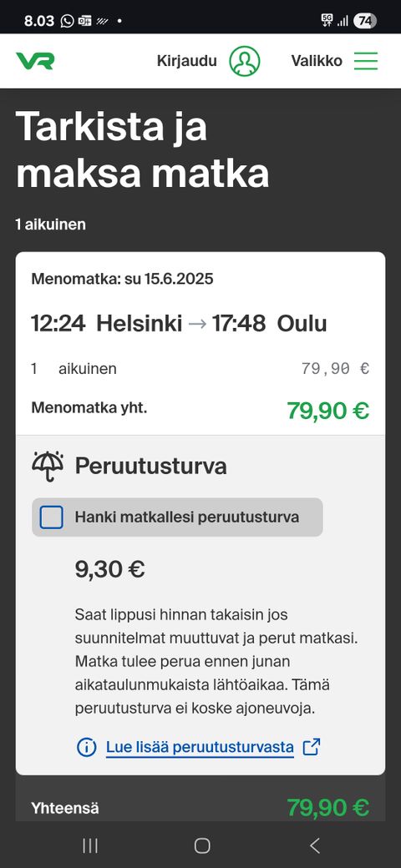401x868 pixels.
Task: Tap the Helsinki to Oulu journey heading
Action: tap(178, 323)
